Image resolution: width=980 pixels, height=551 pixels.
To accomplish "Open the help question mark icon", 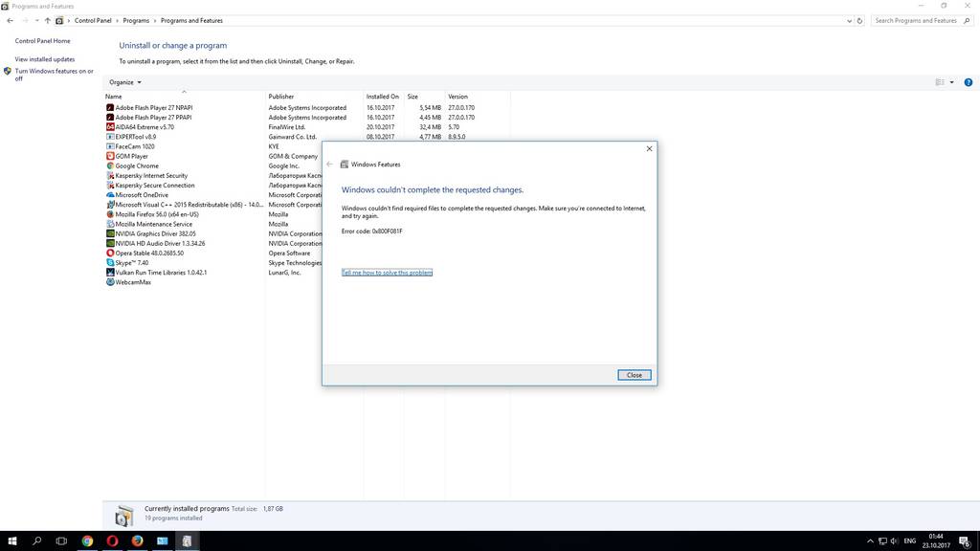I will pyautogui.click(x=969, y=82).
